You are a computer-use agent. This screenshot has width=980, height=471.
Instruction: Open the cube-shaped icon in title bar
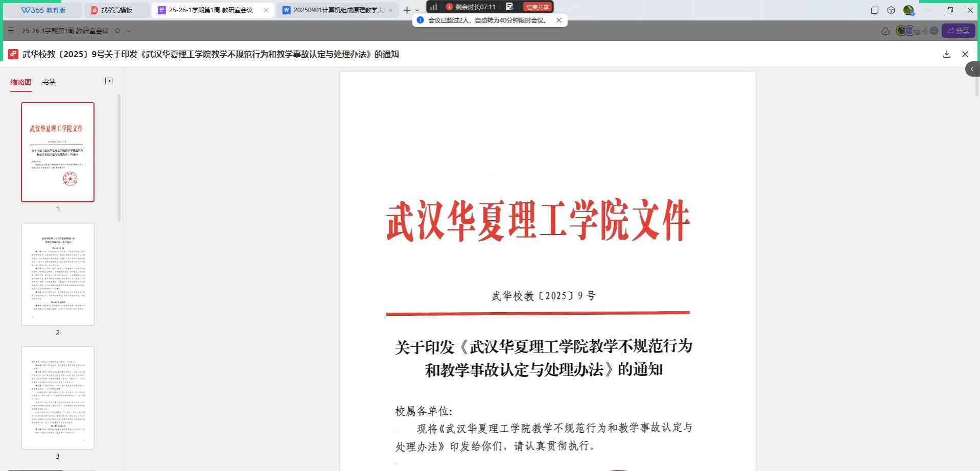pos(891,10)
